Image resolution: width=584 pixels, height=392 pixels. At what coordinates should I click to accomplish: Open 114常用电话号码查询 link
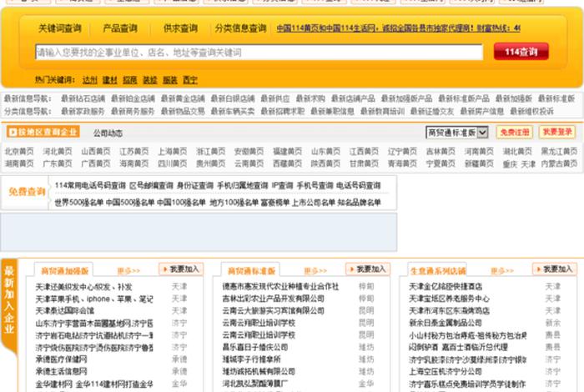[90, 185]
